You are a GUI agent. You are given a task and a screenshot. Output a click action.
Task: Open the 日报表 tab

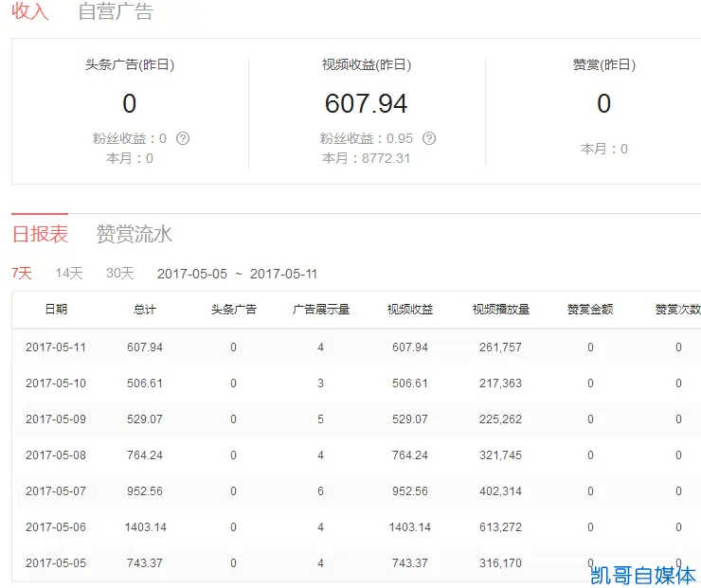(x=40, y=234)
